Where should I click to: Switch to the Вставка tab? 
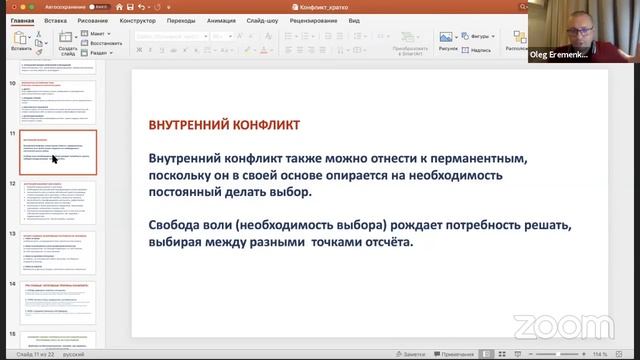tap(56, 20)
